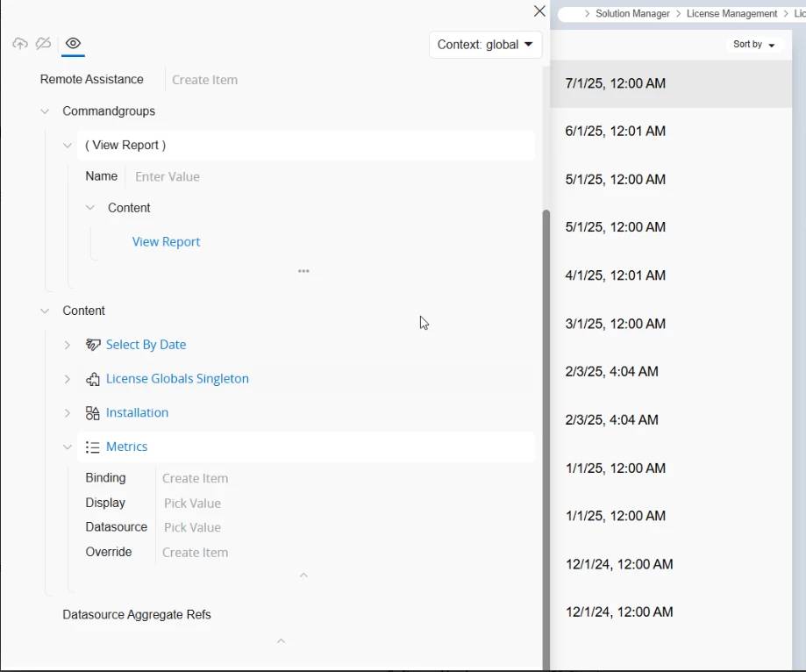
Task: Click the crossed-out cloud icon
Action: (43, 43)
